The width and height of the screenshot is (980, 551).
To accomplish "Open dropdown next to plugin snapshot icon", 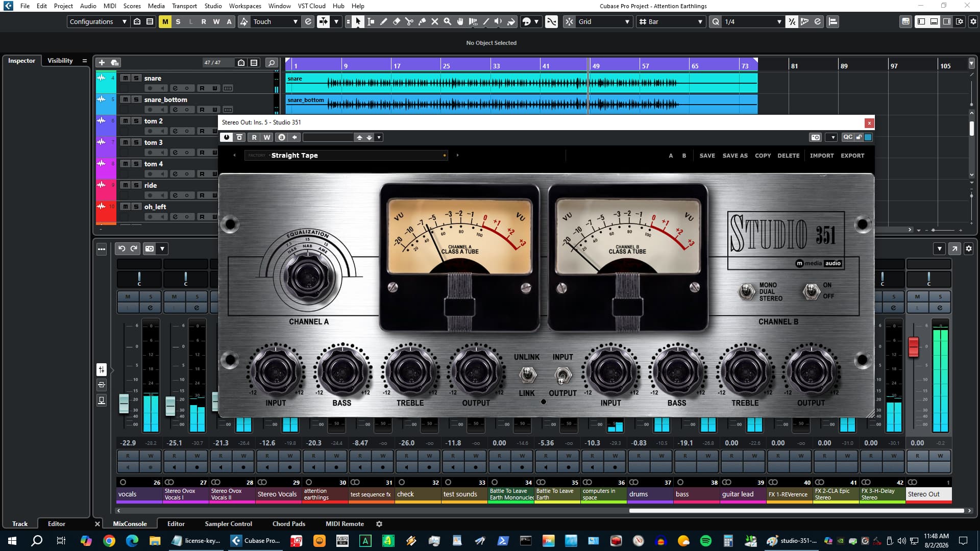I will point(832,137).
